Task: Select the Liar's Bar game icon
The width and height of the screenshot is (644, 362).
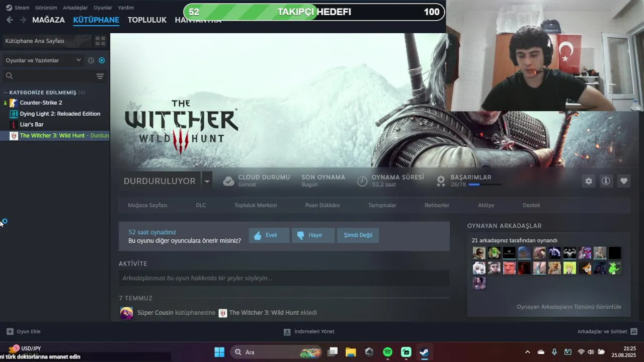Action: [14, 124]
